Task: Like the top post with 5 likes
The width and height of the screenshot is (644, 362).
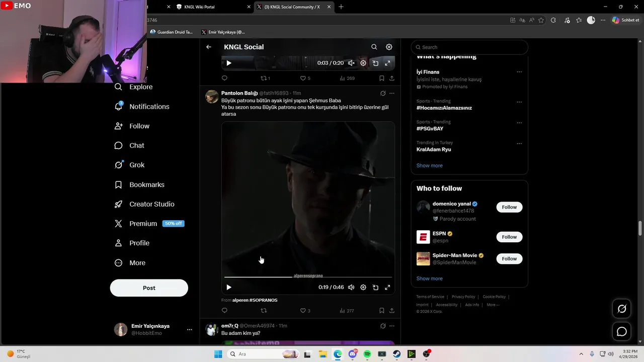Action: (305, 78)
